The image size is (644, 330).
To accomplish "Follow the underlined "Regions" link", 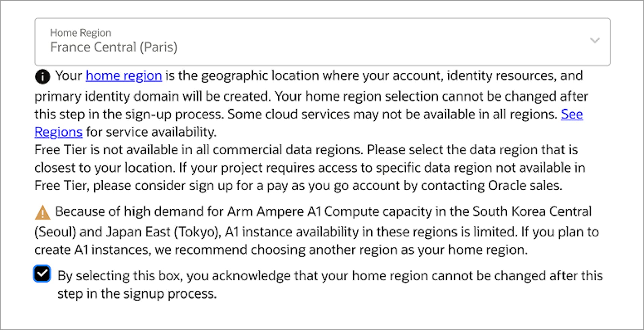I will click(58, 132).
